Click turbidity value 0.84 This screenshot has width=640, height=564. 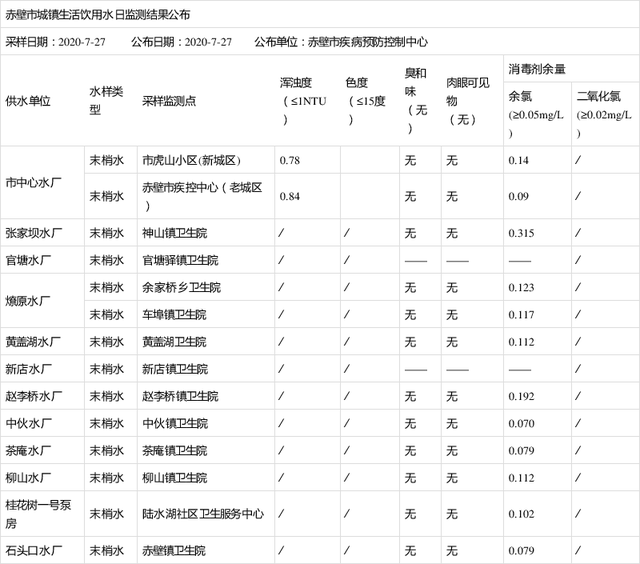[289, 196]
